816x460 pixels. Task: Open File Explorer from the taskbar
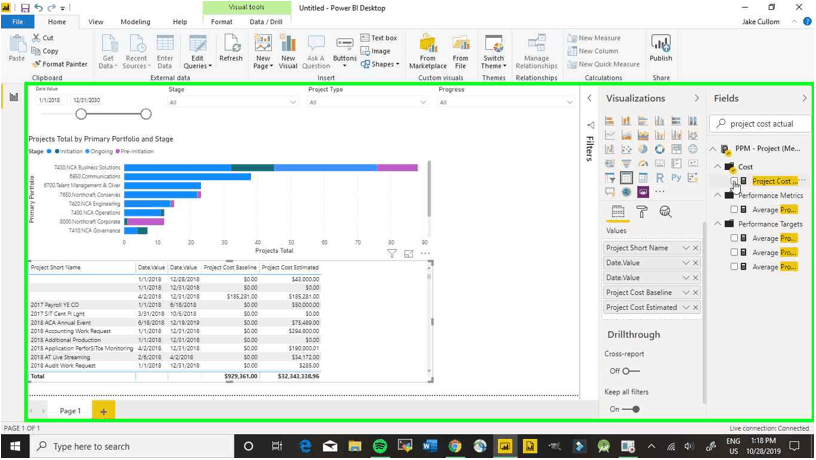click(x=355, y=446)
